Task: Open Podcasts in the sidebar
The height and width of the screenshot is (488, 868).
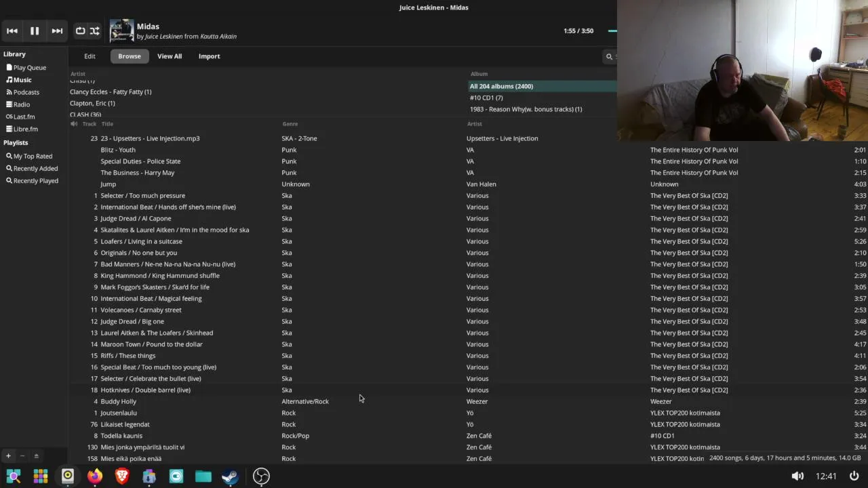Action: tap(26, 92)
